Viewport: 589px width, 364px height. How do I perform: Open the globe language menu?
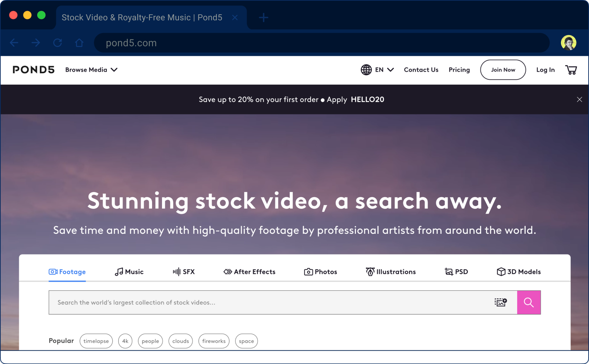(366, 70)
